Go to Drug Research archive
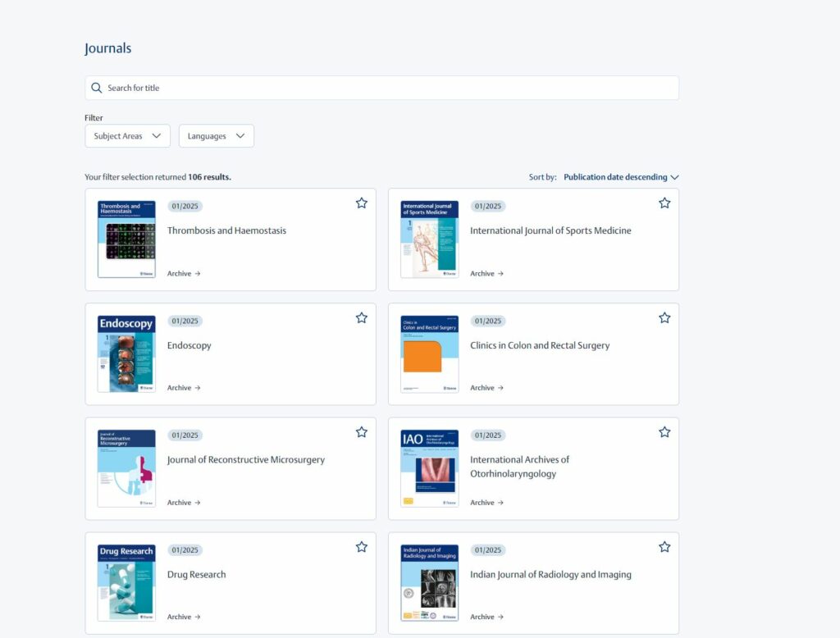Viewport: 840px width, 638px height. click(184, 617)
